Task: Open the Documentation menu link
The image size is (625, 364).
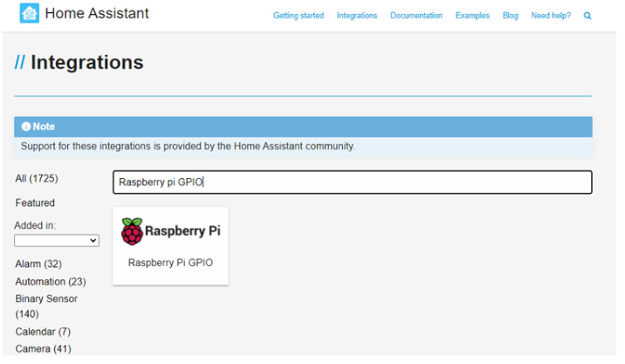Action: click(x=416, y=16)
